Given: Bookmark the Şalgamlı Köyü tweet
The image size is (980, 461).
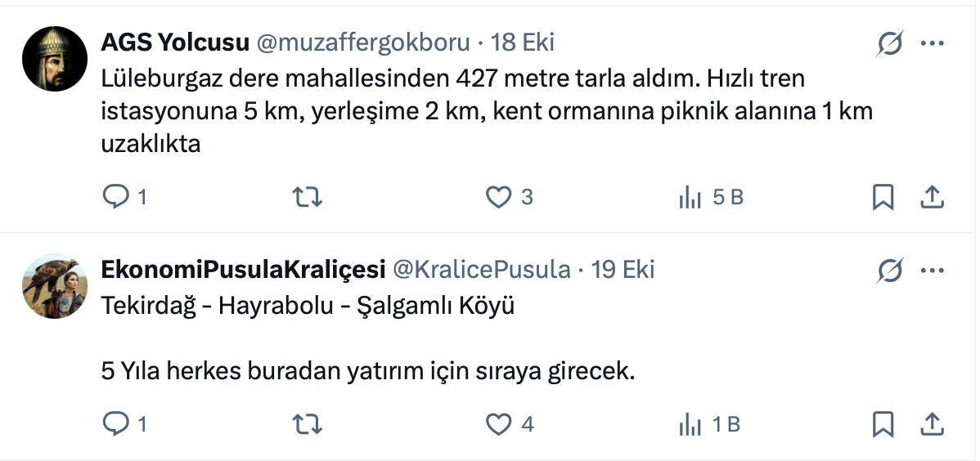Looking at the screenshot, I should click(x=883, y=424).
